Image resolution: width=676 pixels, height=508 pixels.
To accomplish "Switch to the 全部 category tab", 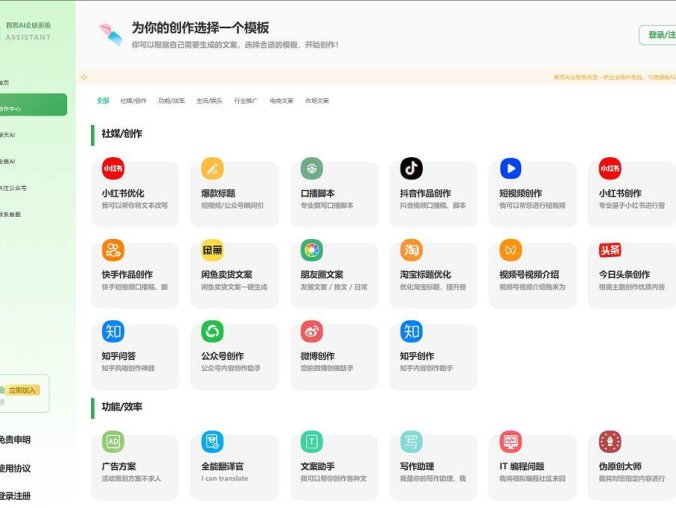I will coord(103,100).
